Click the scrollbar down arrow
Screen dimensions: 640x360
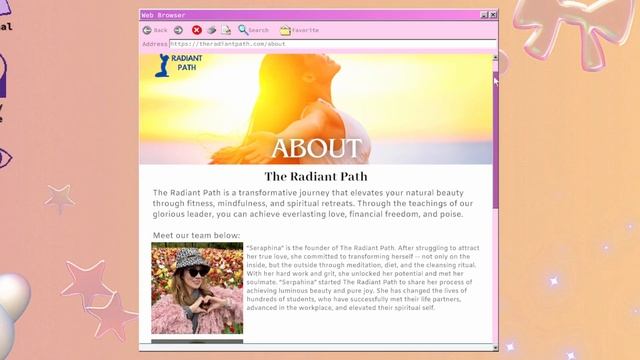point(496,347)
